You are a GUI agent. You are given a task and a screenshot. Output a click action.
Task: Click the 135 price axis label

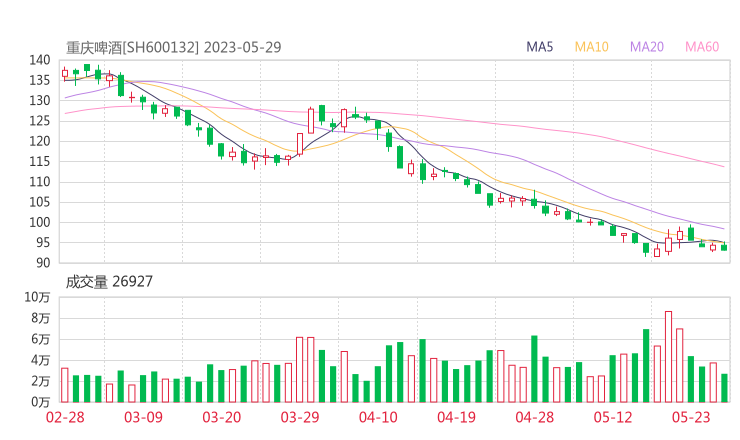(40, 80)
